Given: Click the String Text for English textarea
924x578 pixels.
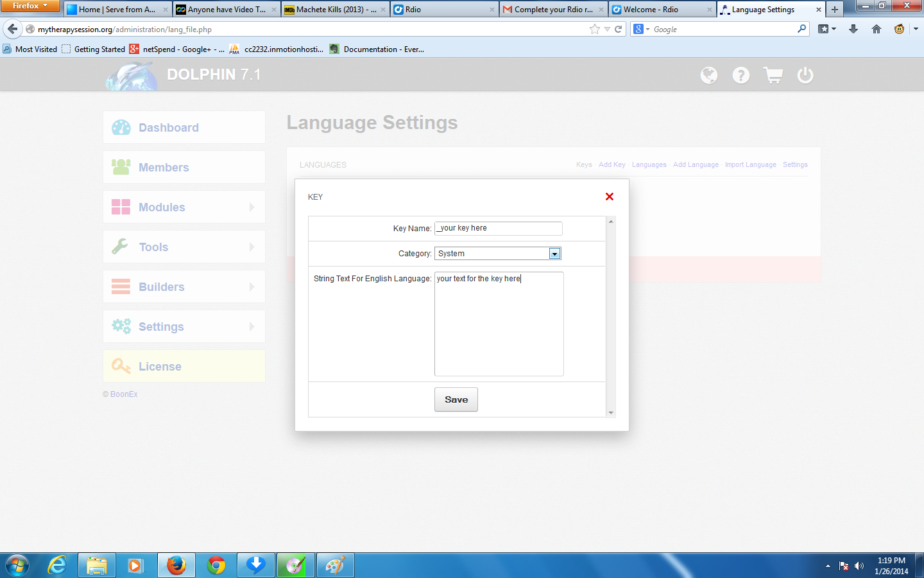Looking at the screenshot, I should [x=499, y=324].
